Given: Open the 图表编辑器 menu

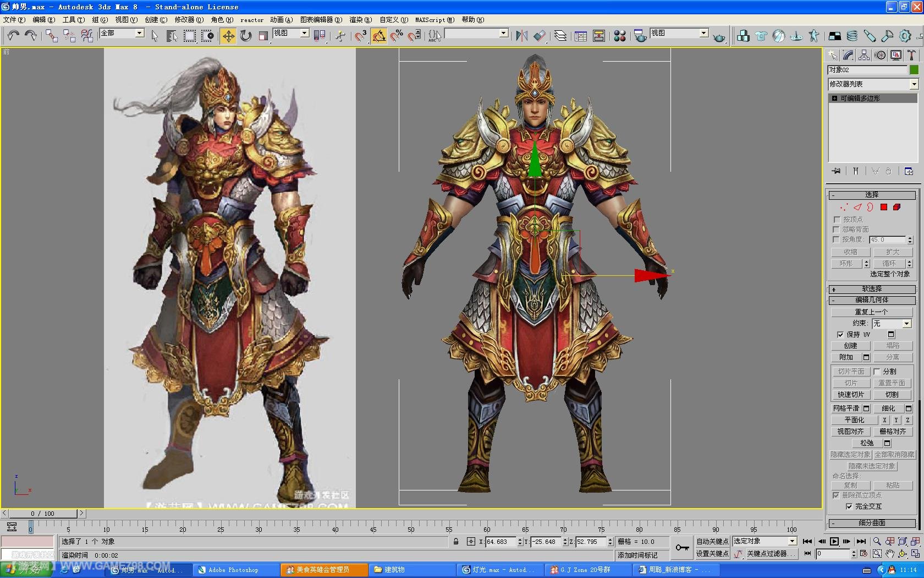Looking at the screenshot, I should 321,19.
